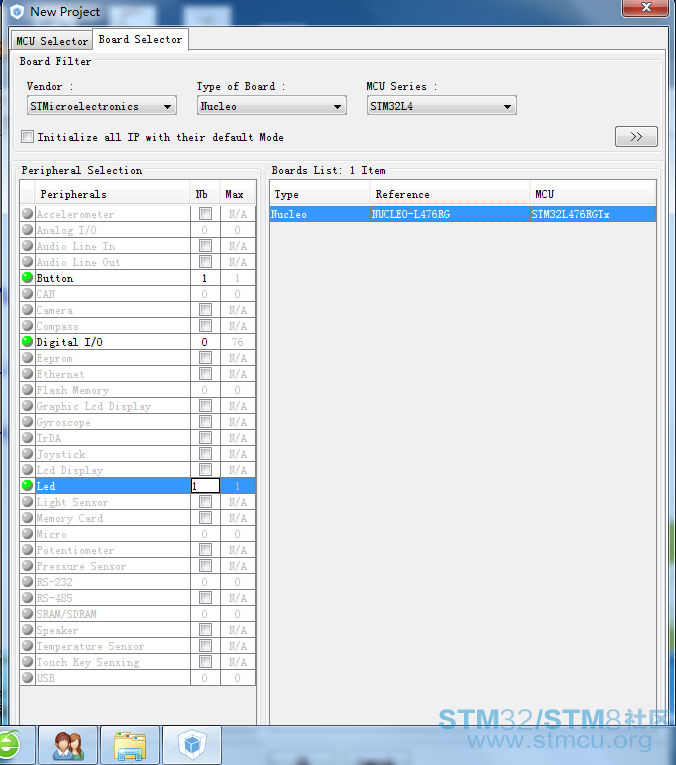Click the Nb column header

(205, 194)
